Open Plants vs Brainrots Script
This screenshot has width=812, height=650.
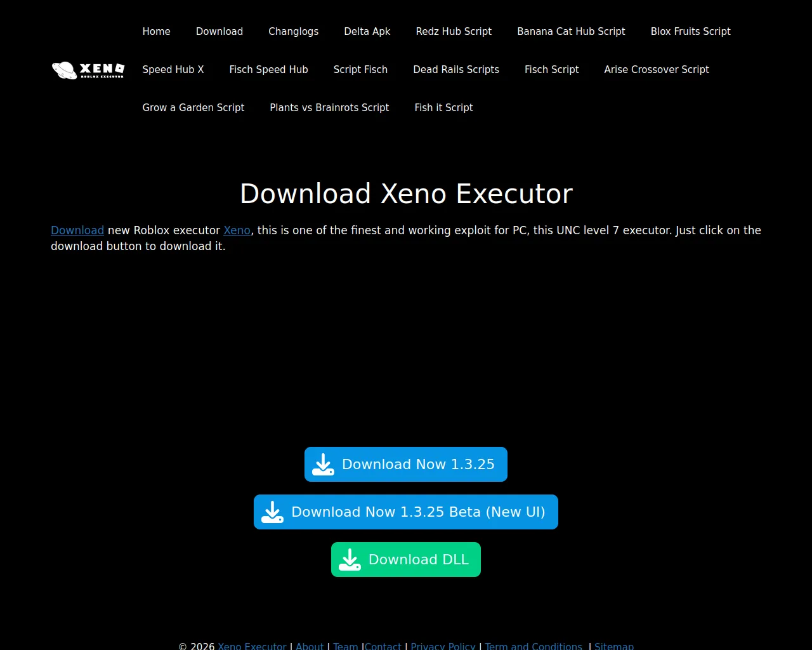[329, 108]
